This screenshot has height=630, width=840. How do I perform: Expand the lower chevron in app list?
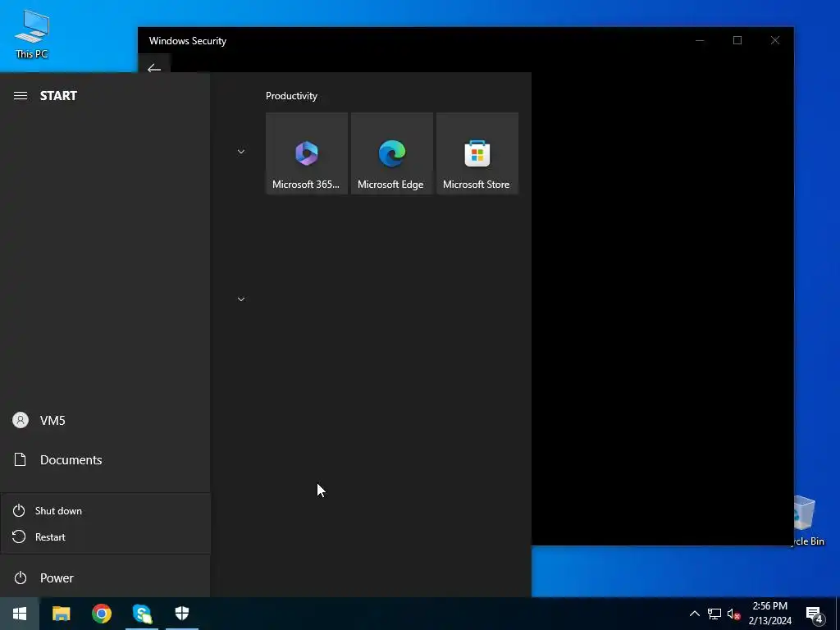(x=241, y=299)
